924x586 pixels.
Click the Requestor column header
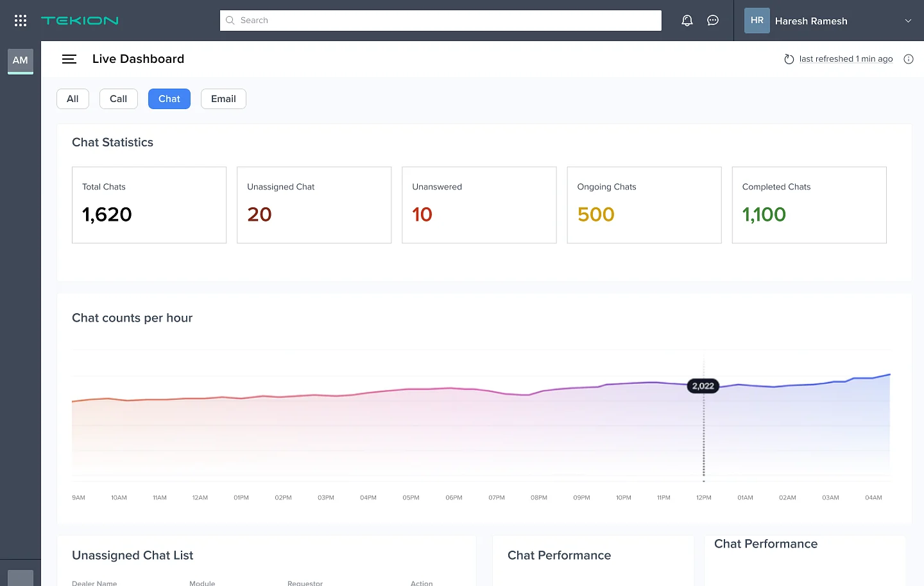(305, 583)
